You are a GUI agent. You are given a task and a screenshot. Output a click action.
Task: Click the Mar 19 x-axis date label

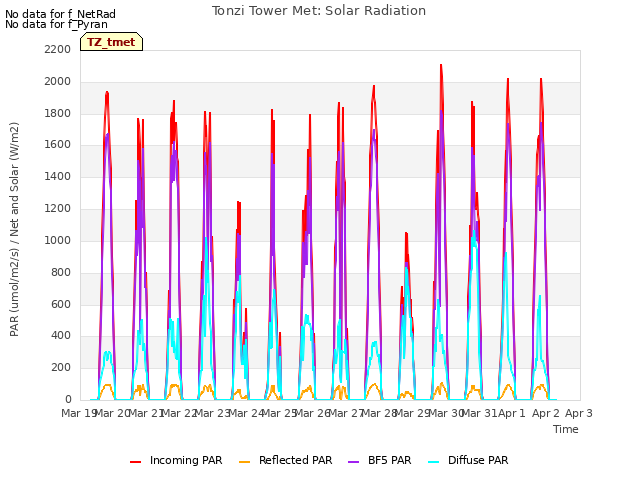coord(78,413)
